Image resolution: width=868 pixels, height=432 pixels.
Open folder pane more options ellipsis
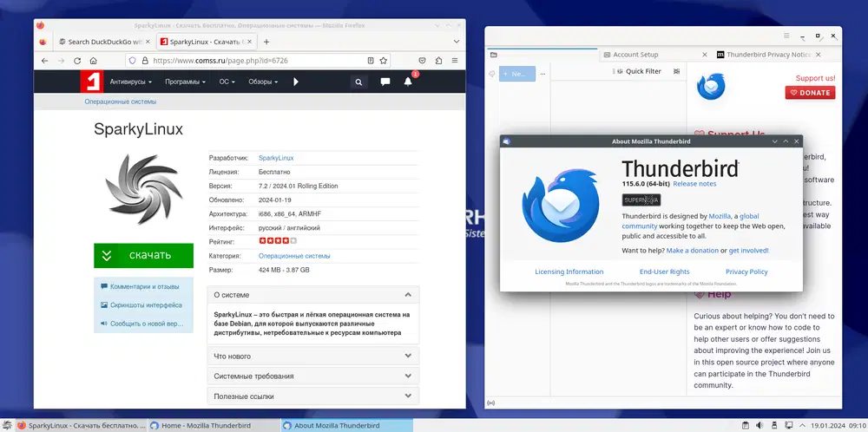(542, 74)
